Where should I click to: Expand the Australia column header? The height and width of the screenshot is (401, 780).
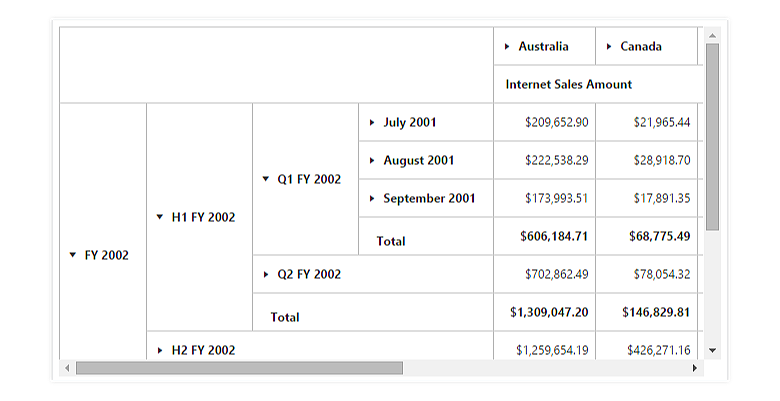click(508, 47)
